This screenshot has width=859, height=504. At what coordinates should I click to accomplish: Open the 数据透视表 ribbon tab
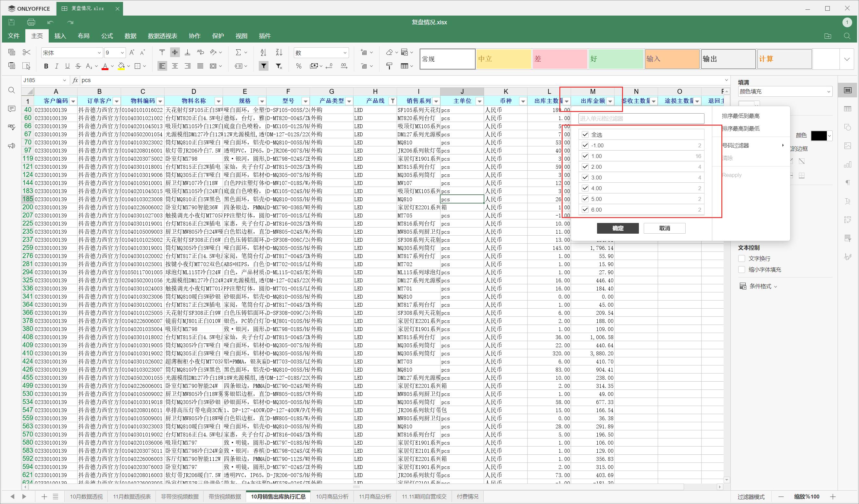pos(162,36)
